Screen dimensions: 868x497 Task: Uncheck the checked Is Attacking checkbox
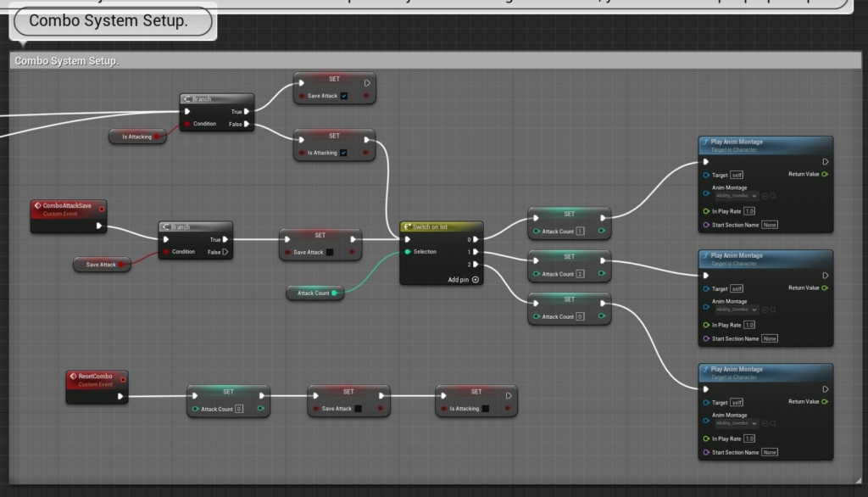pyautogui.click(x=343, y=153)
